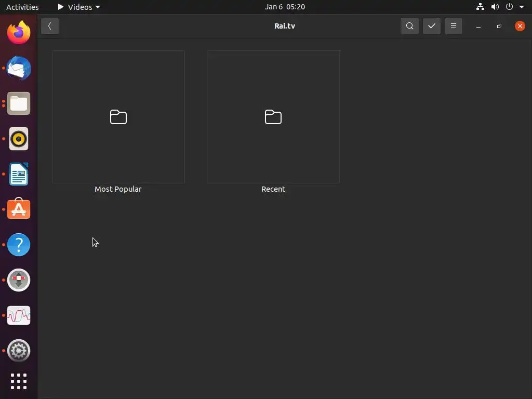Click the Rai.tv window title
532x399 pixels.
(x=285, y=26)
